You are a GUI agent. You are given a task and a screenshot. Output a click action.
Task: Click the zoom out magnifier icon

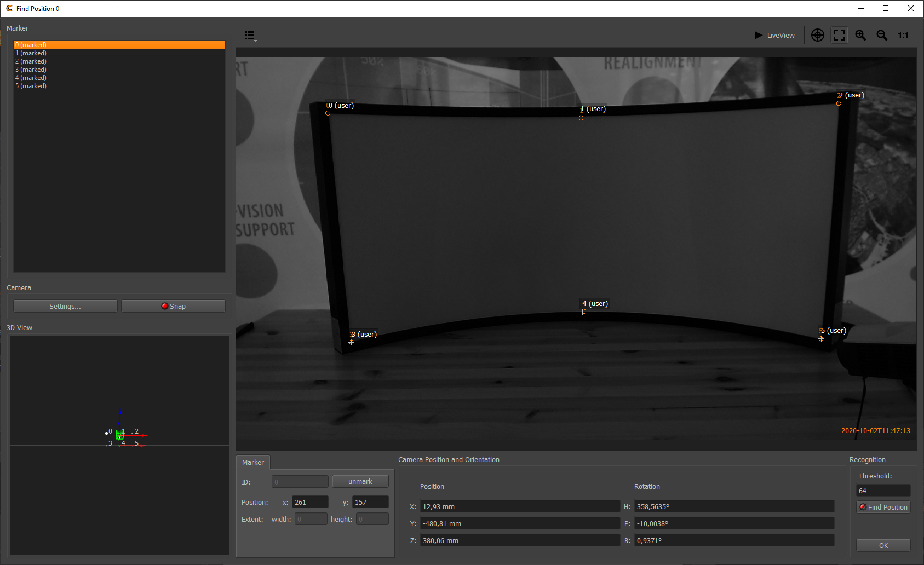click(x=882, y=36)
